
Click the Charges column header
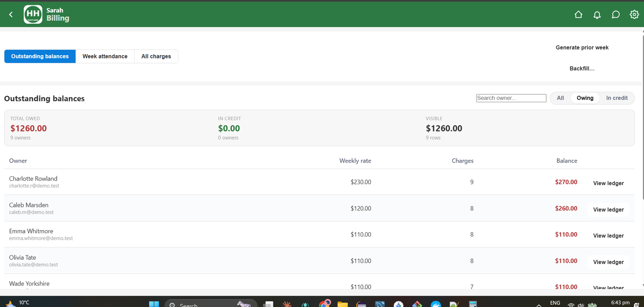[x=462, y=161]
